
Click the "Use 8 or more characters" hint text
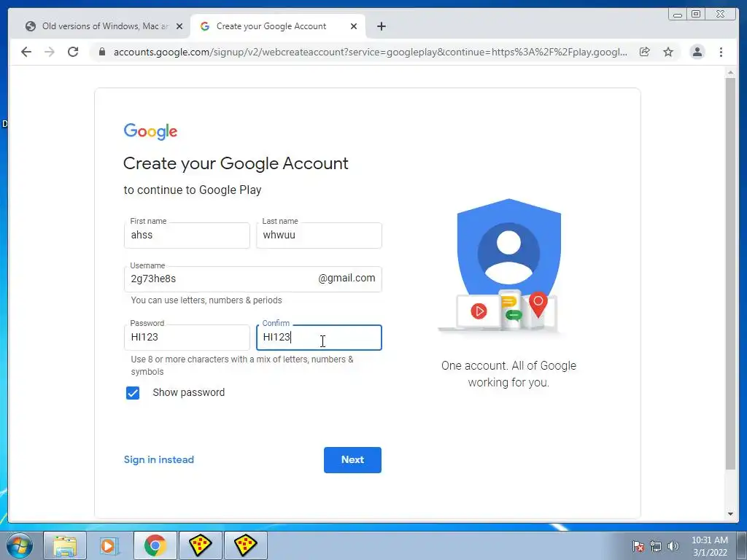click(x=242, y=366)
